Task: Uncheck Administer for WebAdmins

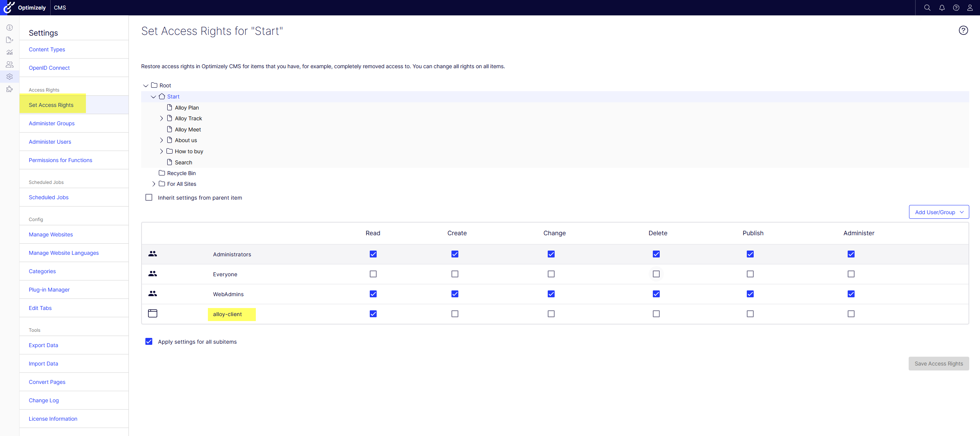Action: click(x=851, y=294)
